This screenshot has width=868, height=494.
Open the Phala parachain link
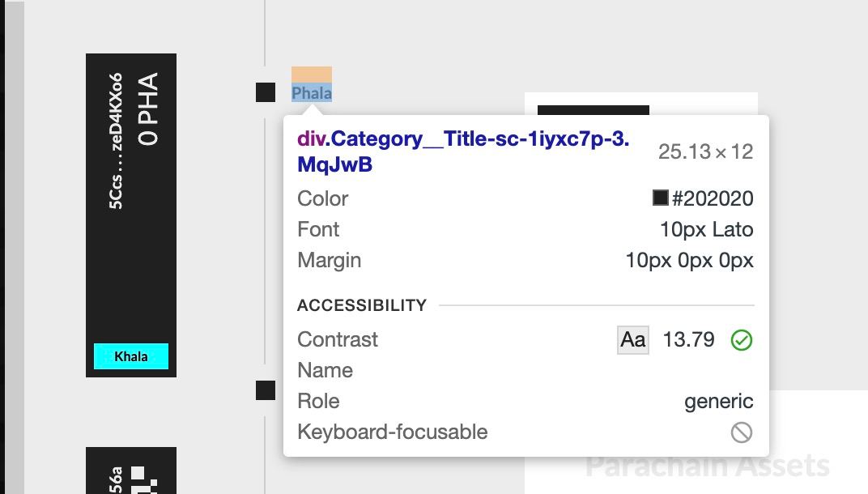[x=312, y=92]
